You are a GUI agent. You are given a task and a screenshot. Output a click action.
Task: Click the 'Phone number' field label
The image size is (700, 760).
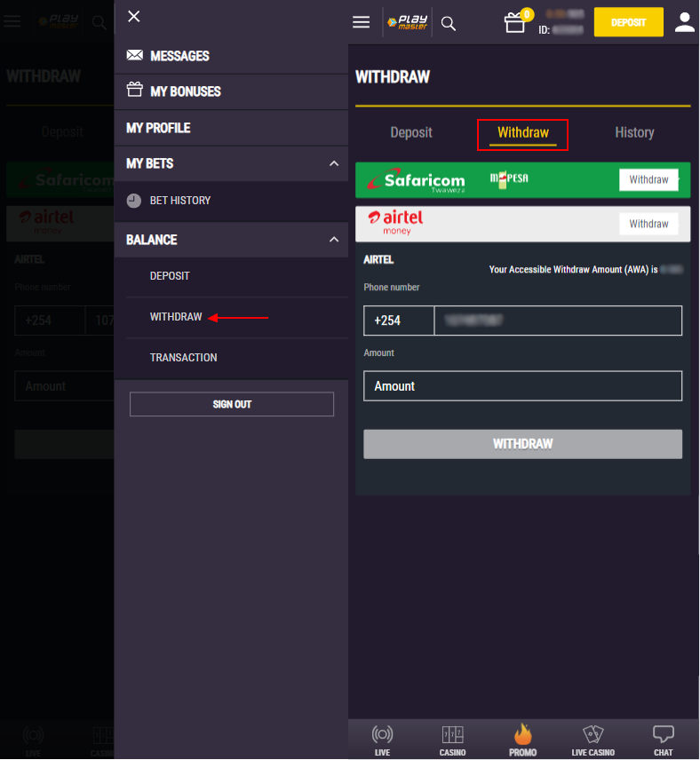(392, 288)
